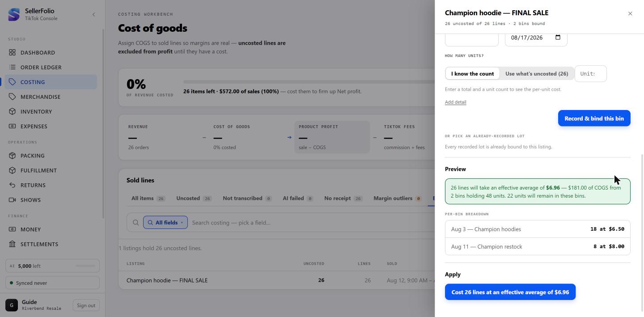The height and width of the screenshot is (317, 644).
Task: Click the Product Profit summary card
Action: [x=332, y=137]
